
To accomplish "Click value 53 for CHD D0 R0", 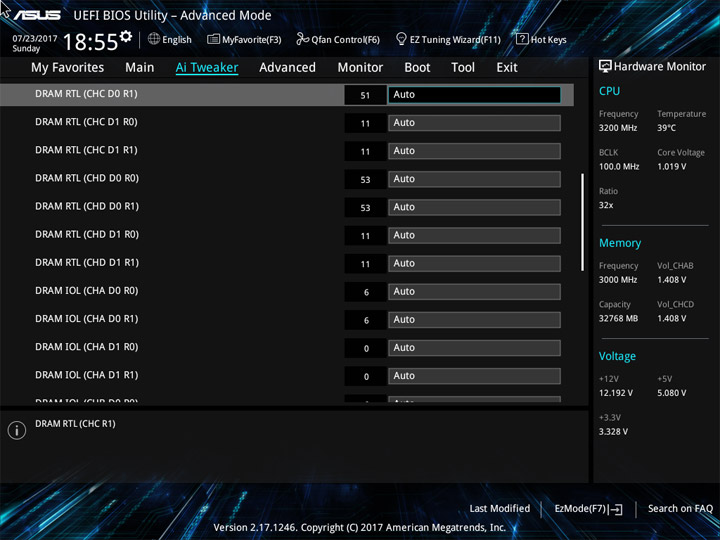I will pos(365,180).
